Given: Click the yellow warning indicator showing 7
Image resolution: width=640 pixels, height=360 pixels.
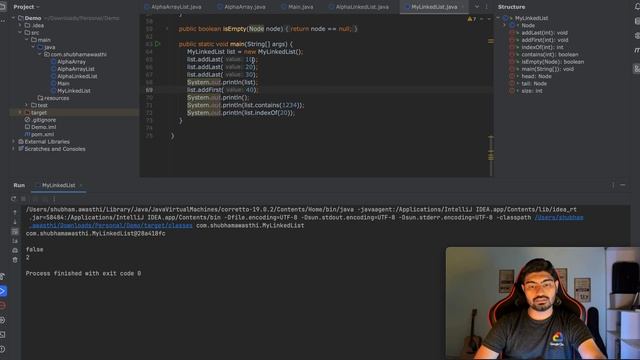Looking at the screenshot, I should pyautogui.click(x=471, y=19).
